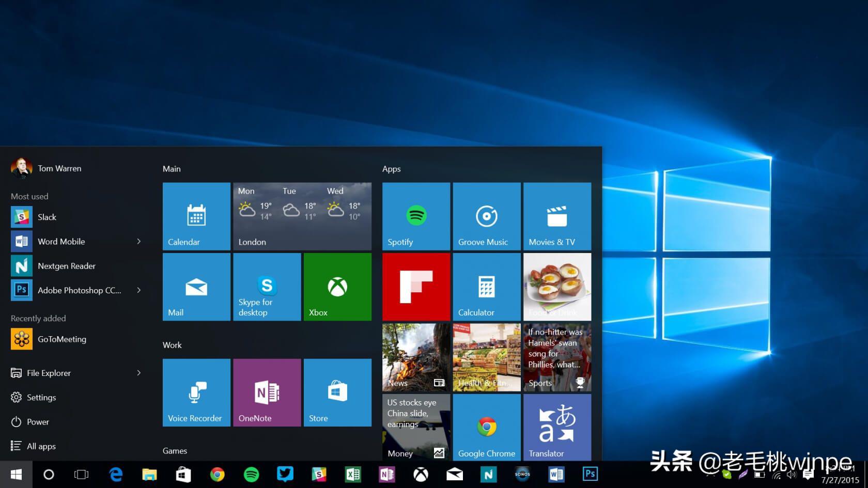Launch Groove Music from its tile
Screen dimensions: 868x488
pos(486,216)
